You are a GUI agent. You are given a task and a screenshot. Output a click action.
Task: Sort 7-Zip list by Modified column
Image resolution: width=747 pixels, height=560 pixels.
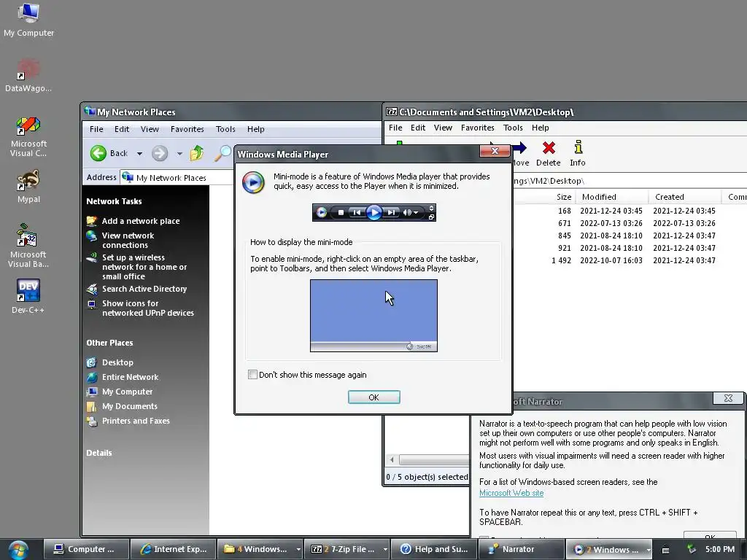click(612, 197)
